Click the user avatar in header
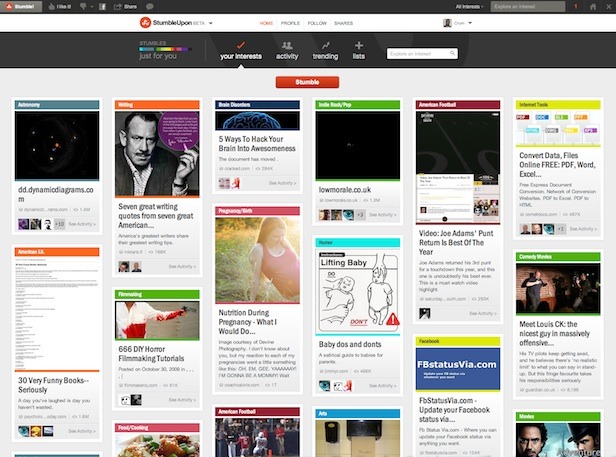 [x=447, y=23]
